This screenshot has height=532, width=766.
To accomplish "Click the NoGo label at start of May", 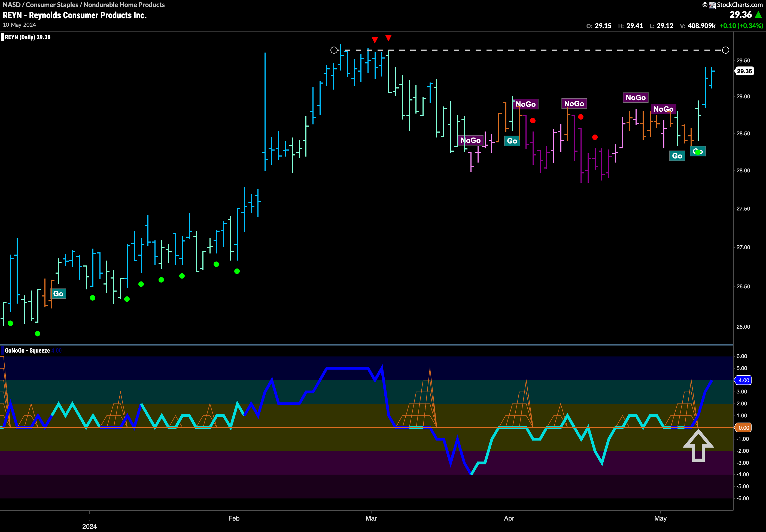I will click(x=663, y=109).
